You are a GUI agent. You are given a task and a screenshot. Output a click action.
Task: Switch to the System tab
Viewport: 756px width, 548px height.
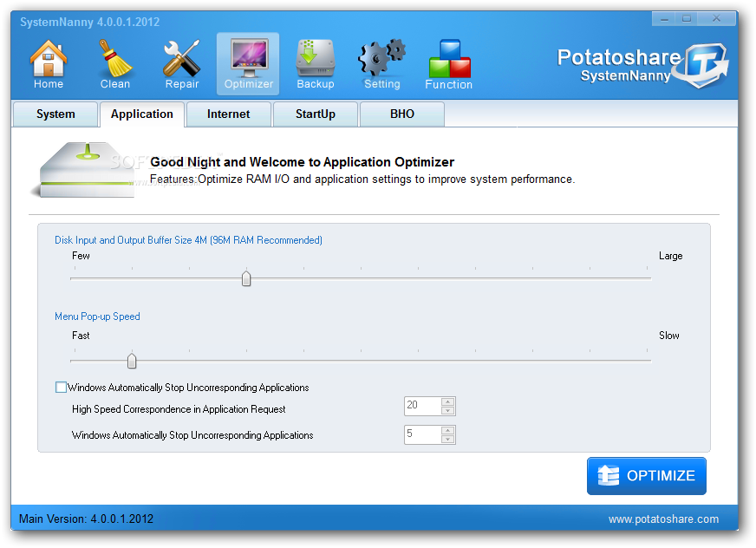[x=55, y=114]
